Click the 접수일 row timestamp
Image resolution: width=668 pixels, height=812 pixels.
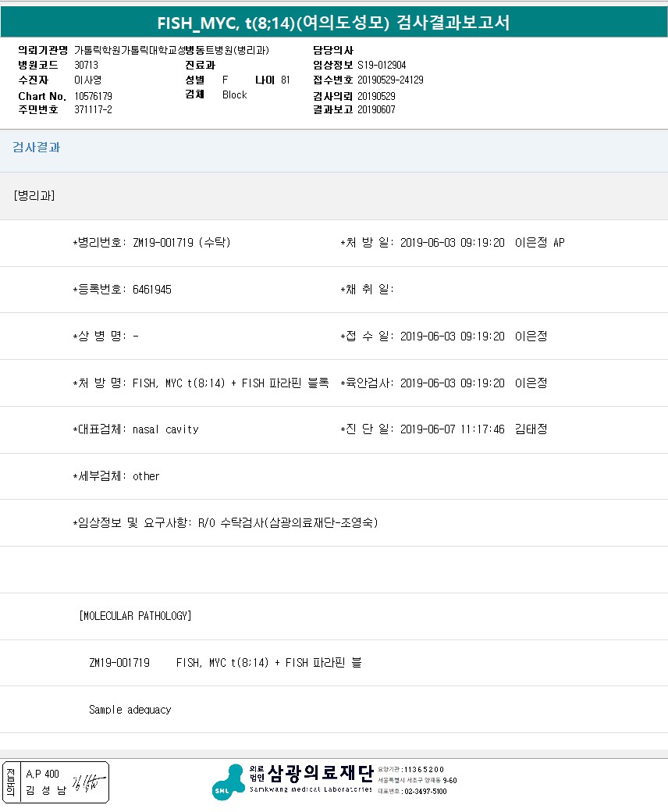click(x=453, y=337)
